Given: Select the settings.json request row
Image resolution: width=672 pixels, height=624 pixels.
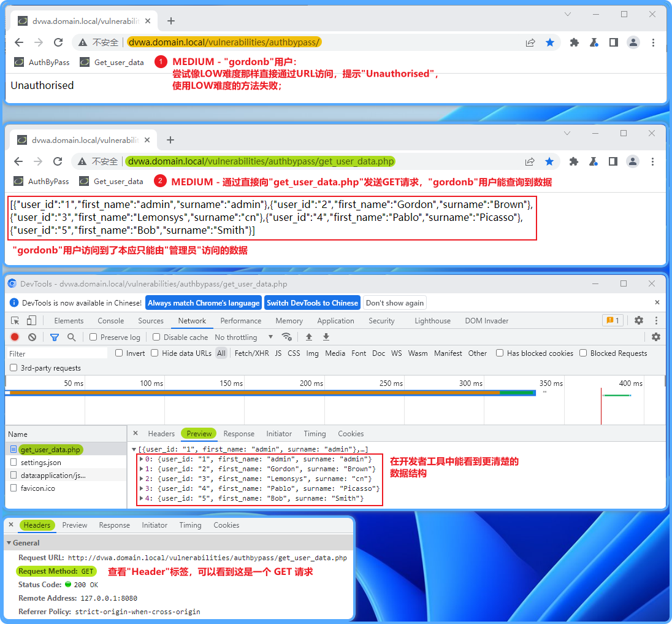Looking at the screenshot, I should pos(66,462).
